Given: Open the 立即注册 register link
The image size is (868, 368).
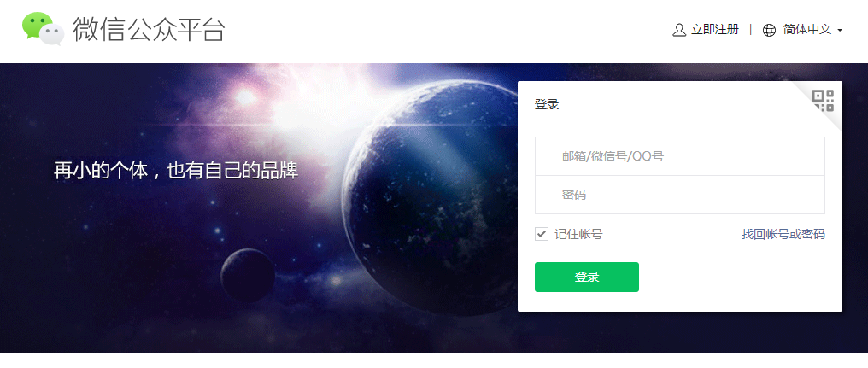Looking at the screenshot, I should 715,30.
